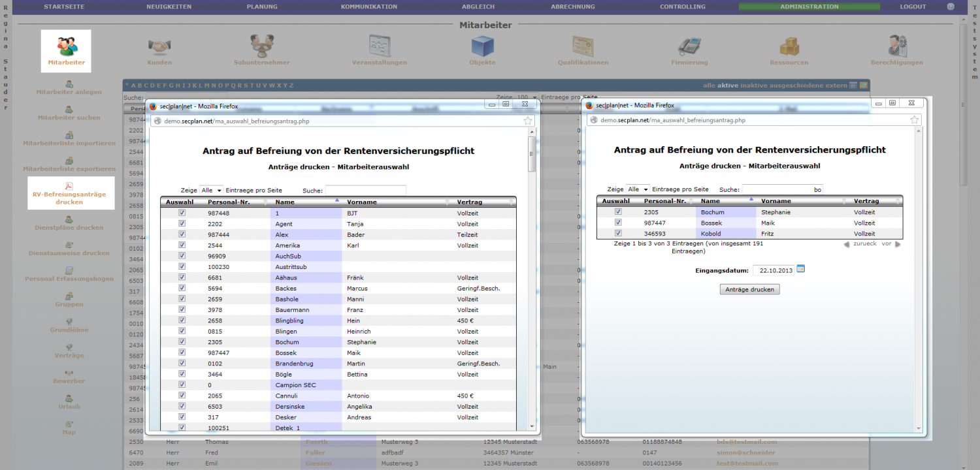980x470 pixels.
Task: Sort by Vertrag column in left window
Action: (x=485, y=202)
